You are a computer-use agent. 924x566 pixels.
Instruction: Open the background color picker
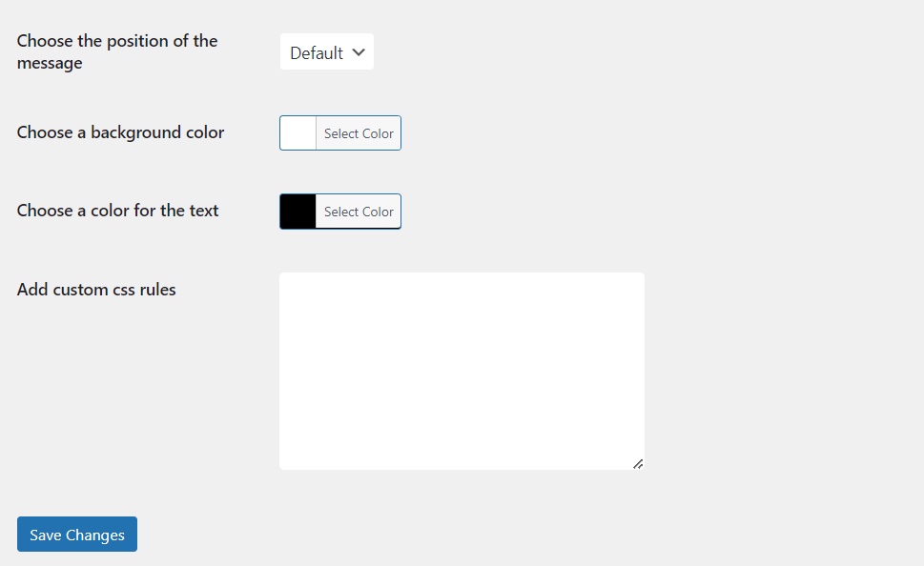359,133
